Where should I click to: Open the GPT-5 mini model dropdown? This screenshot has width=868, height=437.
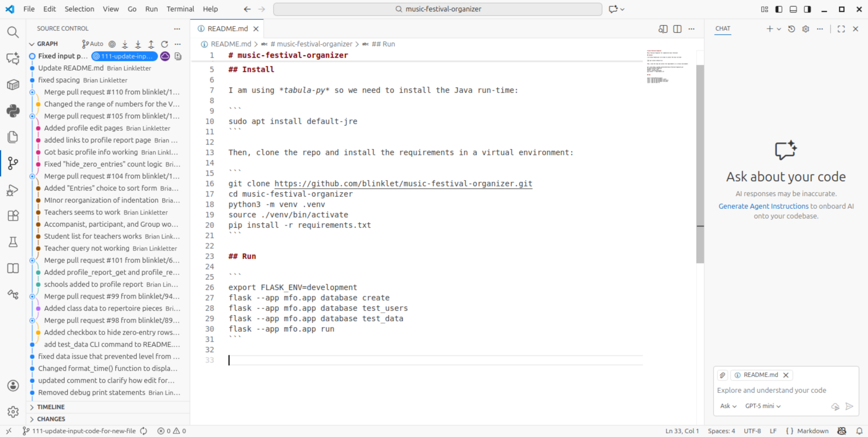pyautogui.click(x=763, y=406)
